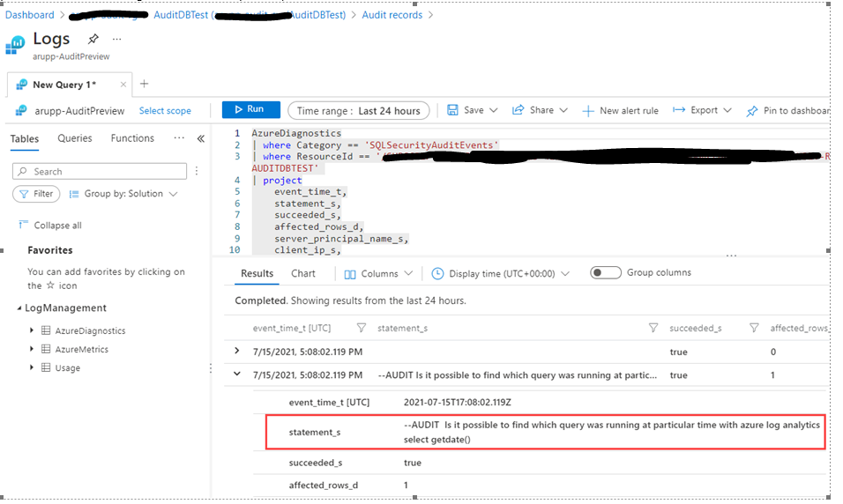Screen dimensions: 843x504
Task: Click the Filter button
Action: (x=36, y=194)
